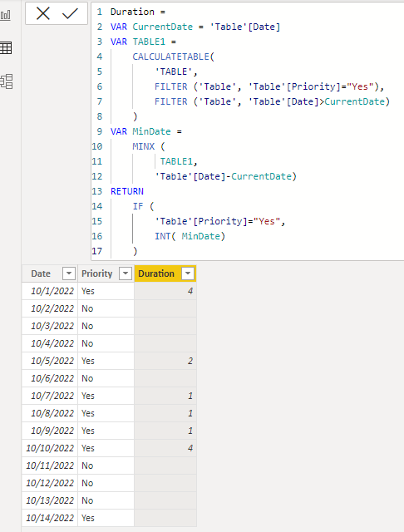Click line number 17 in editor

point(96,251)
